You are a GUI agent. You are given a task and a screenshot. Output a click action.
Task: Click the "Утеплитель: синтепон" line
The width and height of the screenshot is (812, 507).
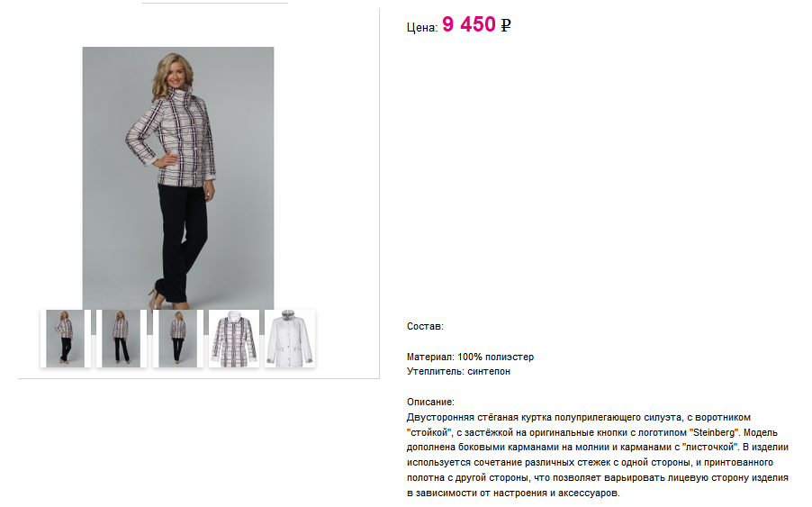[458, 371]
